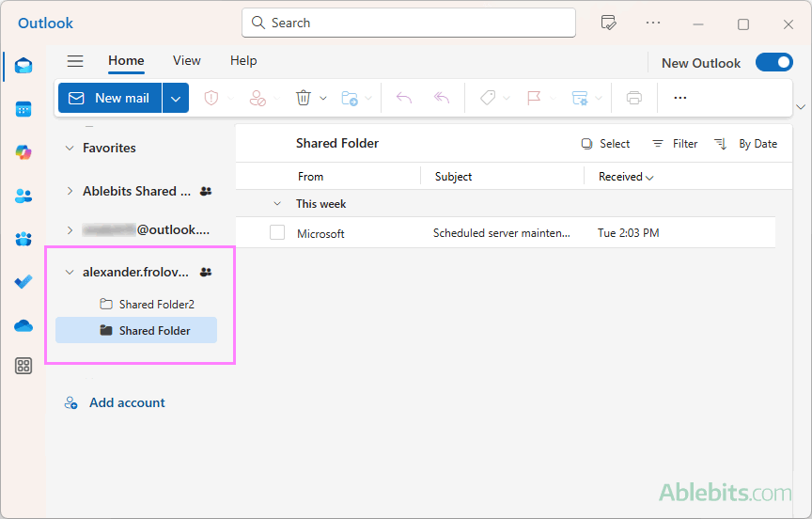This screenshot has height=519, width=812.
Task: Click the New mail button
Action: (110, 98)
